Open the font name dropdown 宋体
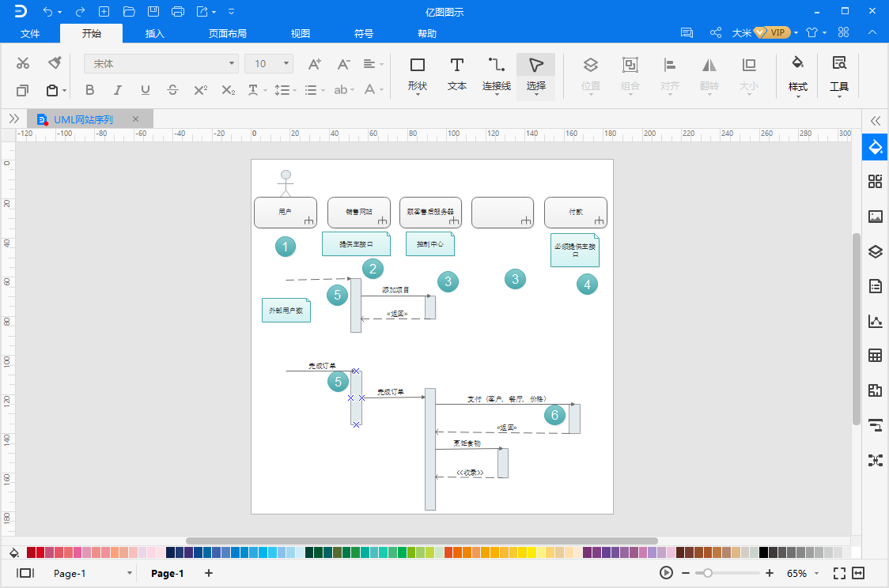Viewport: 889px width, 588px height. pyautogui.click(x=232, y=63)
